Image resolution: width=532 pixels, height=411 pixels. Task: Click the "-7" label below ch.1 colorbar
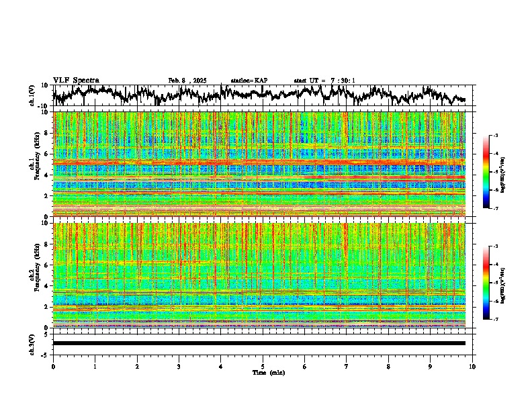tap(495, 209)
